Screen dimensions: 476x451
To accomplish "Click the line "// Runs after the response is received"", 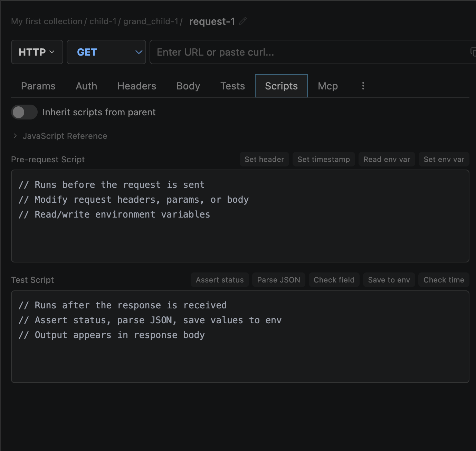I will point(123,305).
